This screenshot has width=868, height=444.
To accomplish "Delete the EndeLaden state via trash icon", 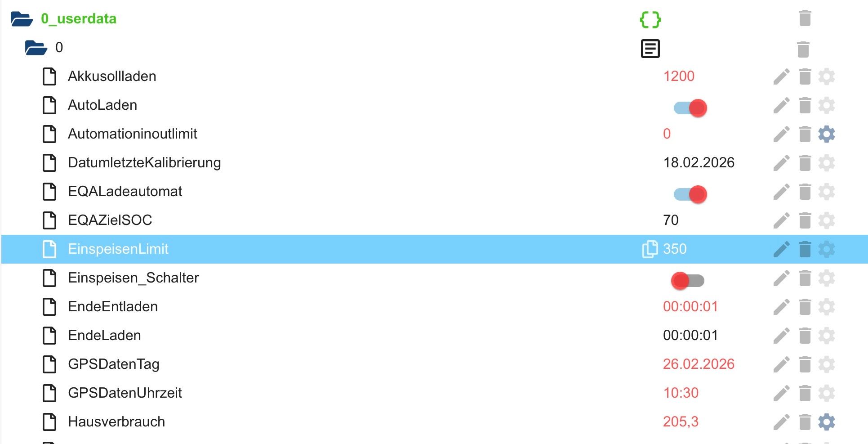I will (x=805, y=336).
